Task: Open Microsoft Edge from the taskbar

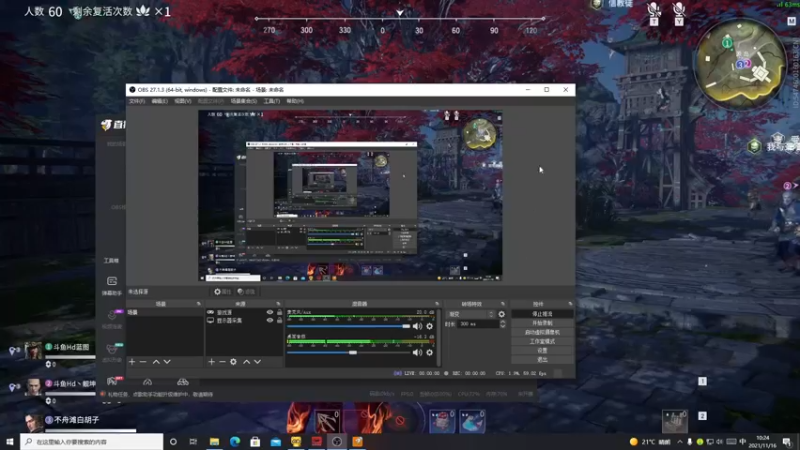Action: pyautogui.click(x=235, y=441)
